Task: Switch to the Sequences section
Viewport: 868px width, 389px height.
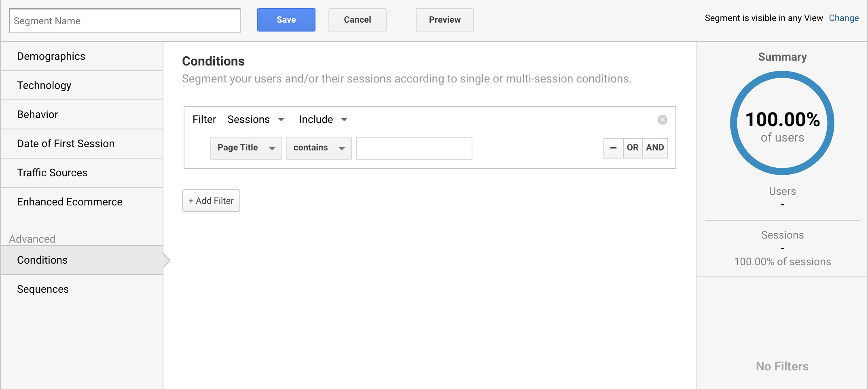Action: [x=43, y=289]
